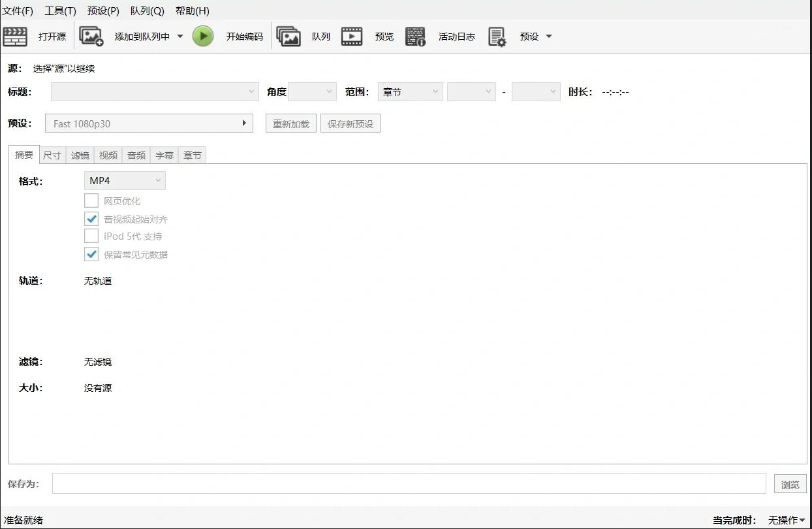Open the 工具(T) menu
812x529 pixels.
point(60,11)
